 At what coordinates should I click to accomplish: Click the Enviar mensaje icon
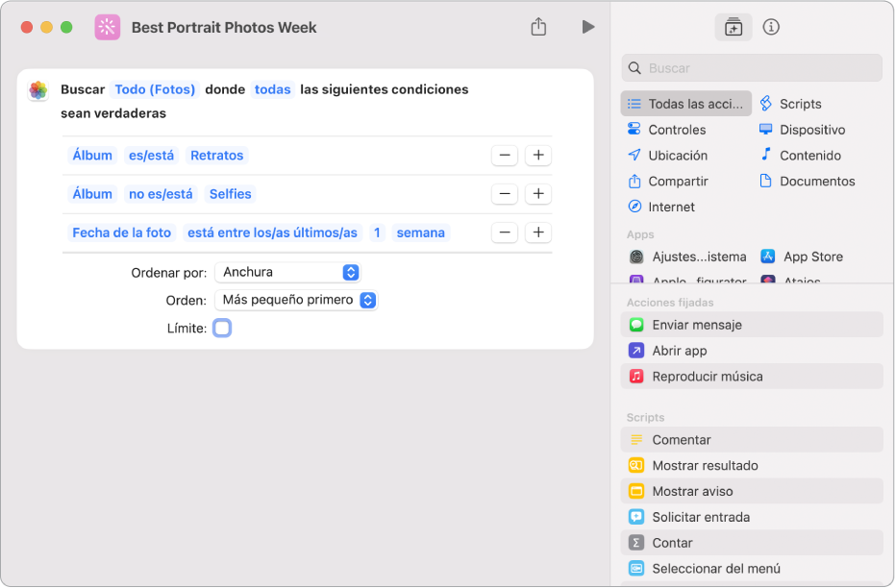pyautogui.click(x=636, y=325)
